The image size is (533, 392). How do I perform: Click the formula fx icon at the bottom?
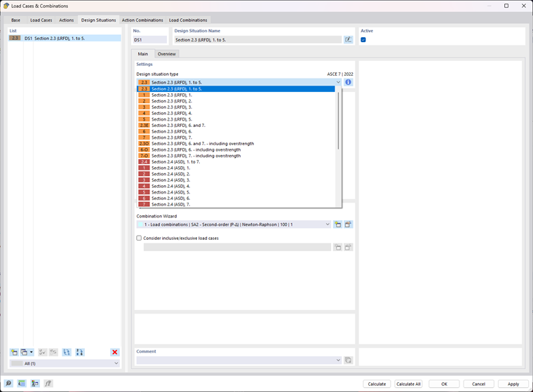click(x=48, y=384)
